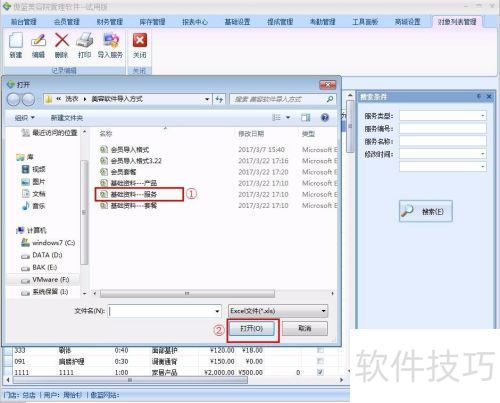Click the navigation pane vertical scrollbar
Screen dimensions: 500x403
point(85,212)
